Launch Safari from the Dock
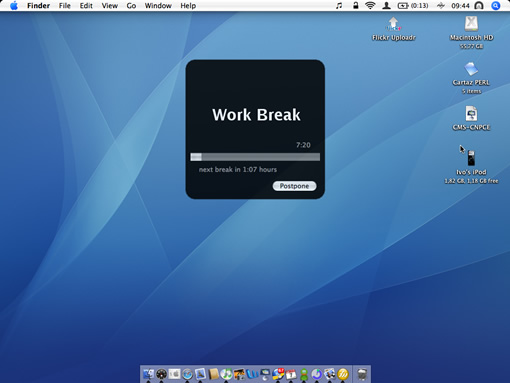 pyautogui.click(x=187, y=375)
